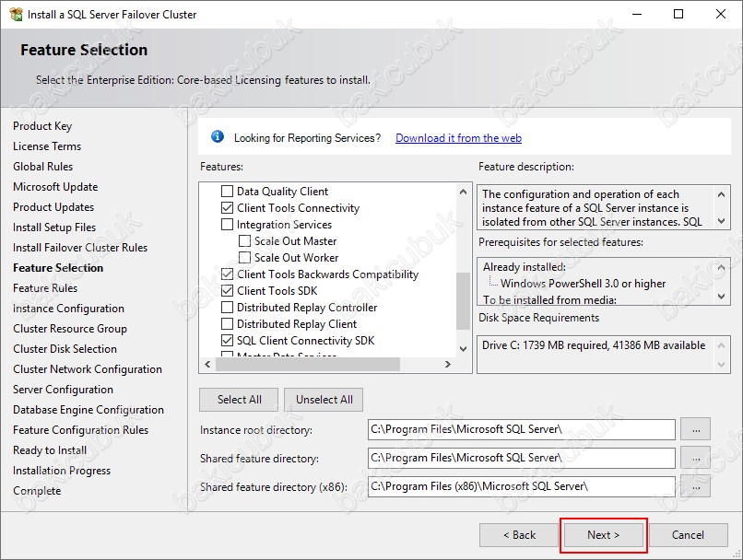Click the Feature description scroll up arrow
The height and width of the screenshot is (560, 743).
point(721,194)
